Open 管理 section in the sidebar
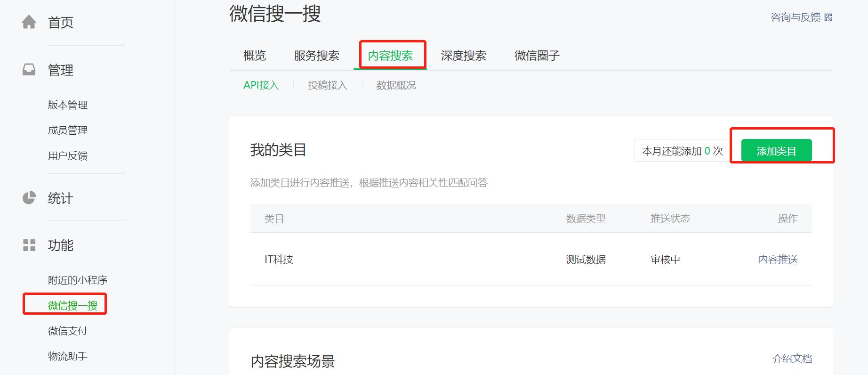Image resolution: width=868 pixels, height=375 pixels. pyautogui.click(x=61, y=70)
